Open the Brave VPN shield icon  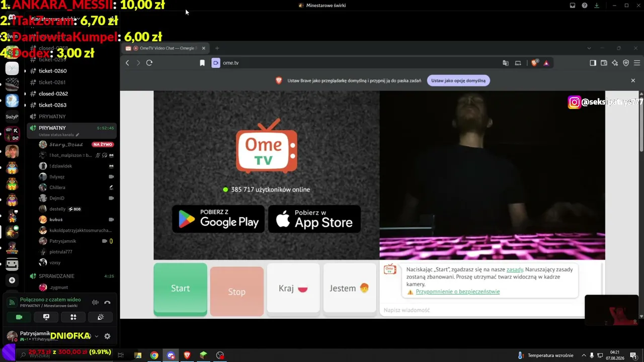(x=626, y=63)
